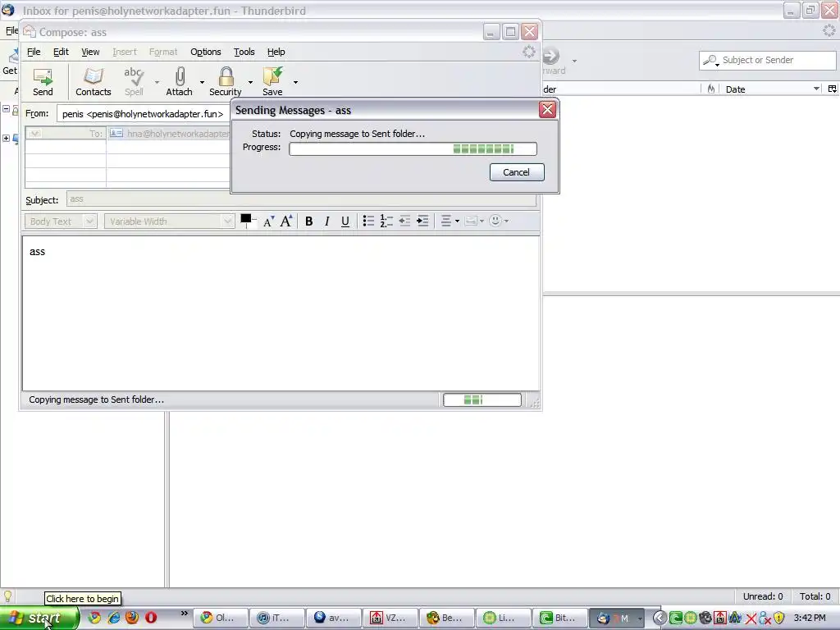Open the Contacts sidebar icon
840x630 pixels.
(x=94, y=81)
